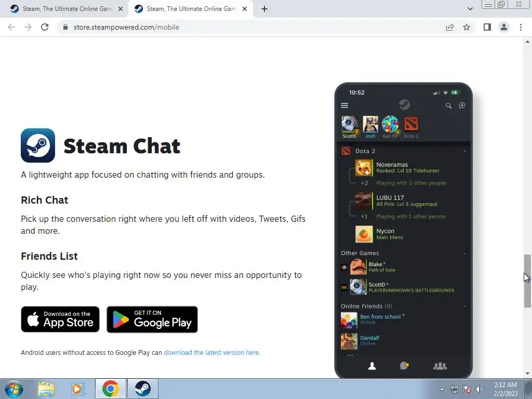Viewport: 532px width, 399px height.
Task: Collapse the Dota 2 group chevron
Action: coord(465,151)
